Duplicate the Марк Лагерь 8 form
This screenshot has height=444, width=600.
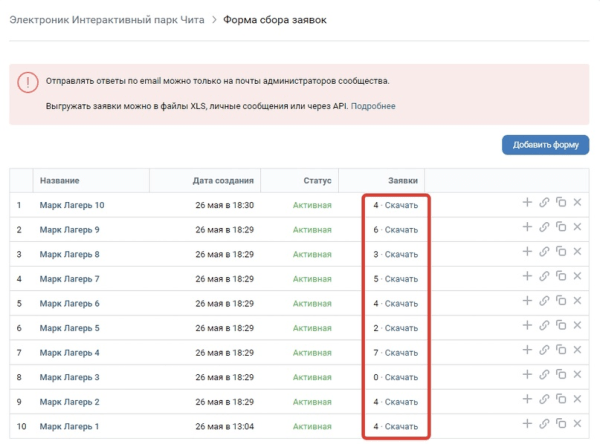click(561, 252)
